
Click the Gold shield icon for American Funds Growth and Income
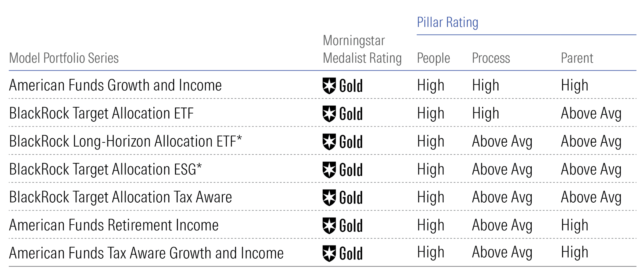click(x=329, y=86)
